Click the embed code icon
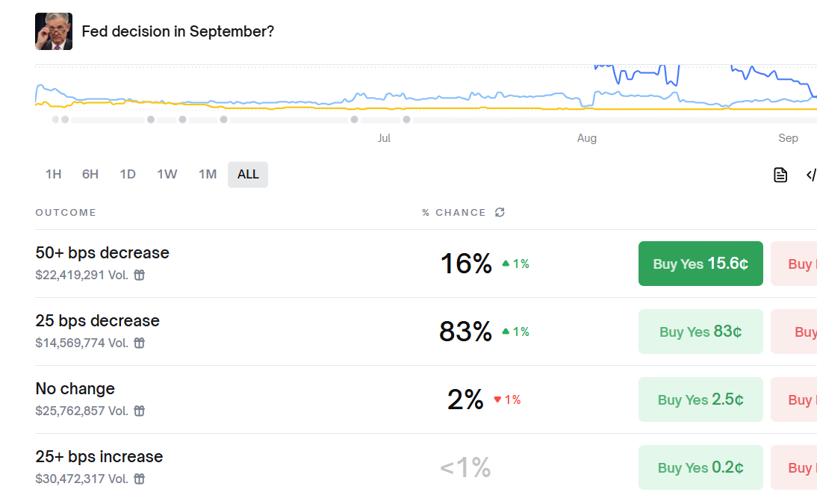This screenshot has height=504, width=817. [811, 175]
